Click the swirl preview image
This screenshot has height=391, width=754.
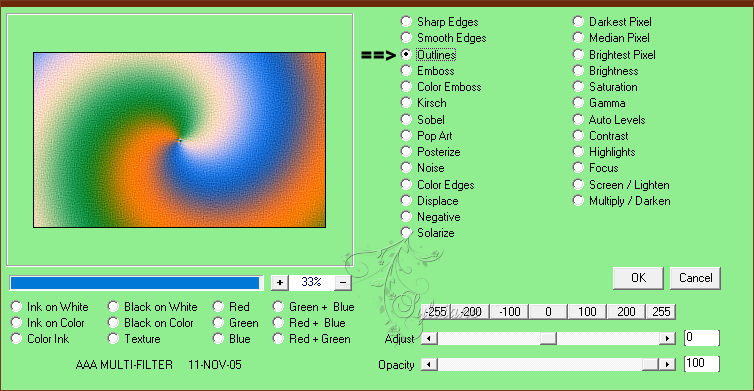point(179,140)
